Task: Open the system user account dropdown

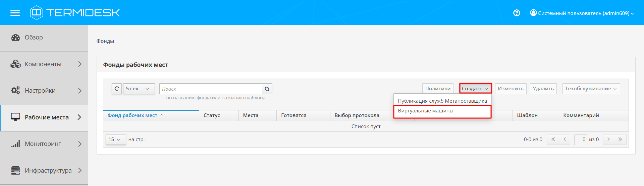Action: pyautogui.click(x=582, y=13)
